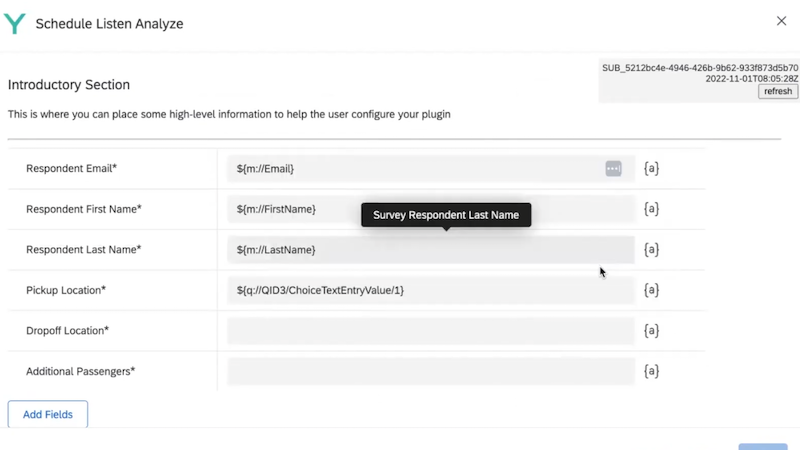Open piped text menu for Pickup Location
The image size is (800, 450).
(652, 290)
